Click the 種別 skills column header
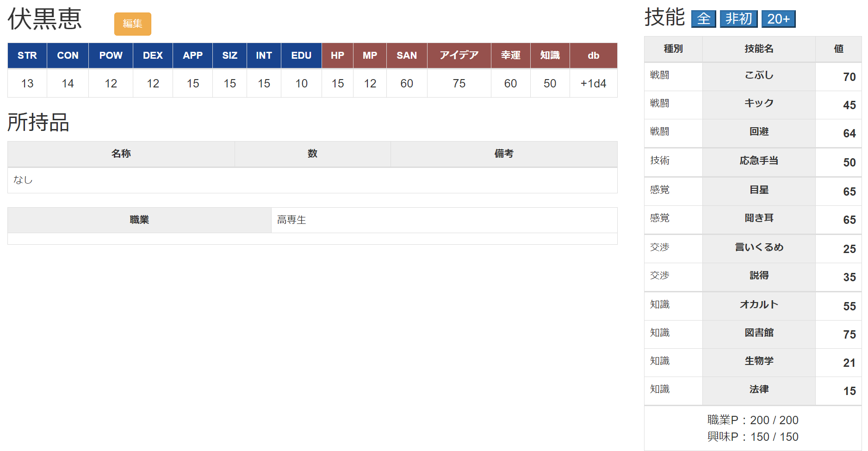This screenshot has width=868, height=451. pos(673,49)
